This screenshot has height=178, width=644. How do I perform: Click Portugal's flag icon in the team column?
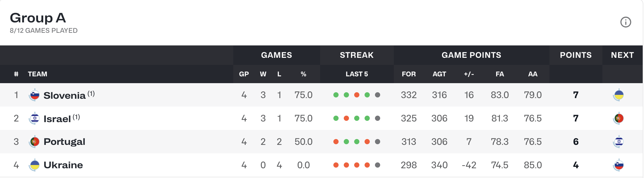(34, 142)
